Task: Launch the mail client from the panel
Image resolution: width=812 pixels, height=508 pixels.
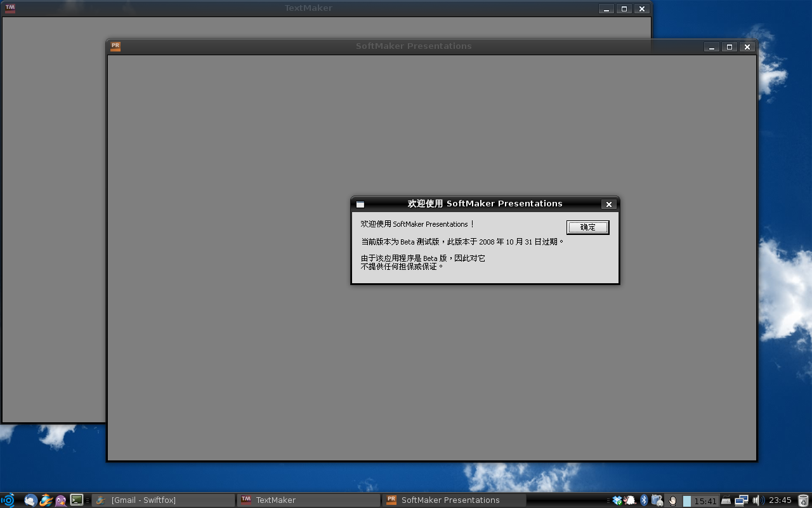Action: (30, 500)
